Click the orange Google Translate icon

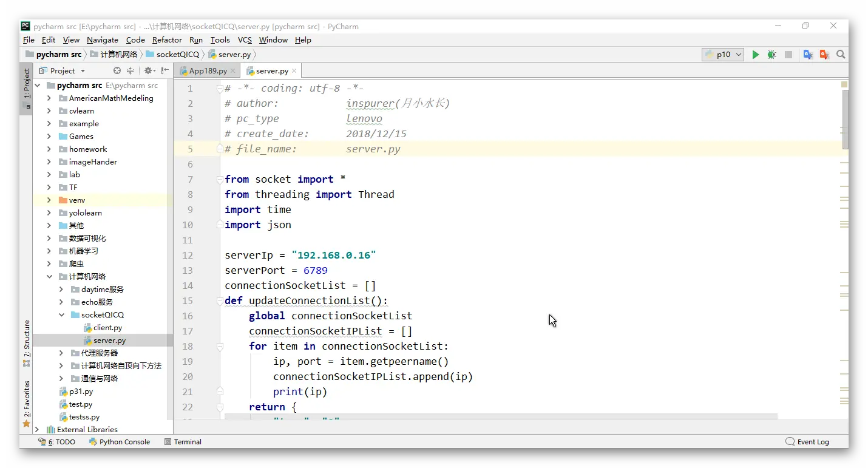pyautogui.click(x=824, y=55)
